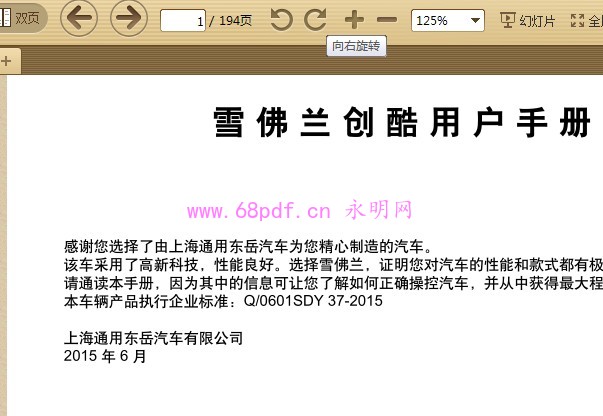This screenshot has height=416, width=603.
Task: Click the page number input field
Action: tap(183, 20)
